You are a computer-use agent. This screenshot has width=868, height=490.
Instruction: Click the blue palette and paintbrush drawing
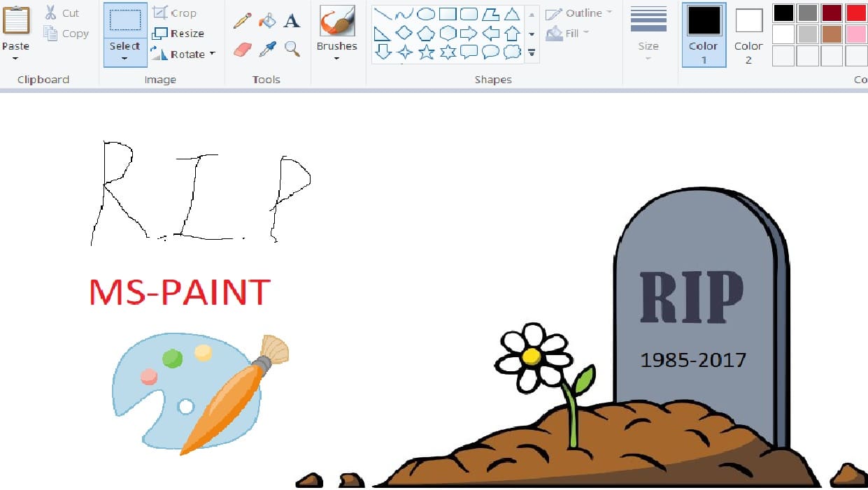200,394
